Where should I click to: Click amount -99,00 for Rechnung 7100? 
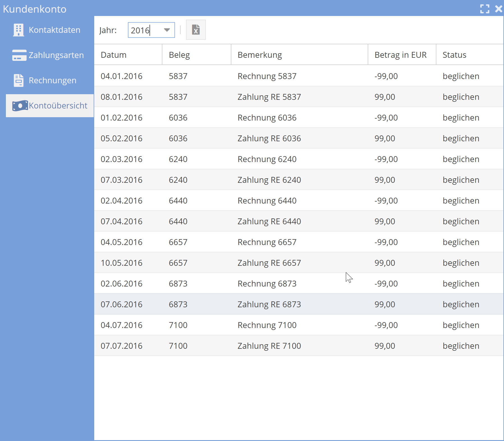click(386, 325)
